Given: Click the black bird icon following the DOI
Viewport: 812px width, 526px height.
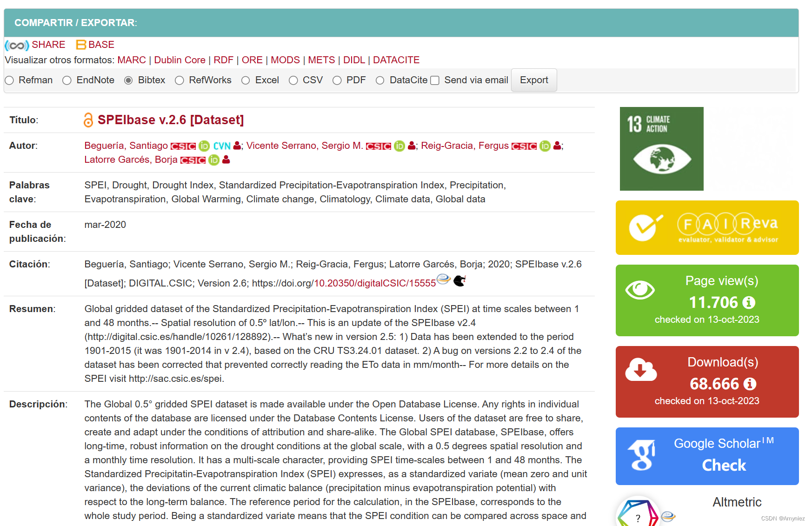Looking at the screenshot, I should (459, 280).
